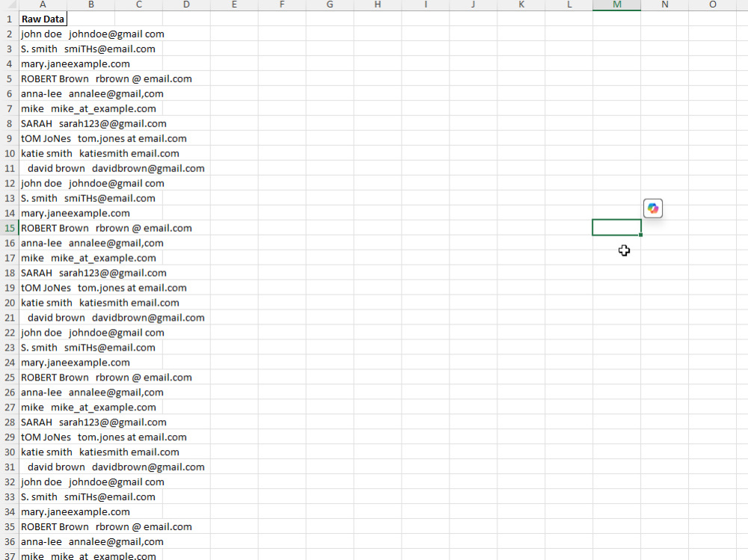Click anna-lee entry in row 36
This screenshot has width=748, height=560.
pos(92,542)
